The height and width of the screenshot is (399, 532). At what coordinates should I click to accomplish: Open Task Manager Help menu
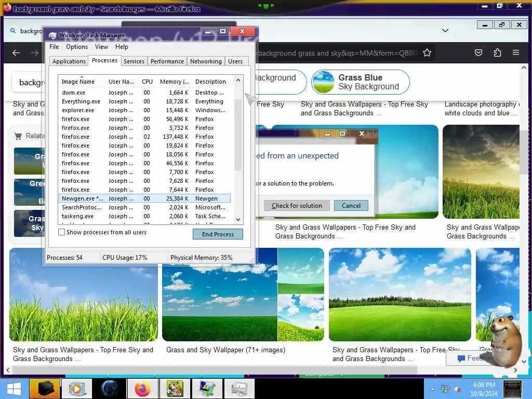coord(122,47)
